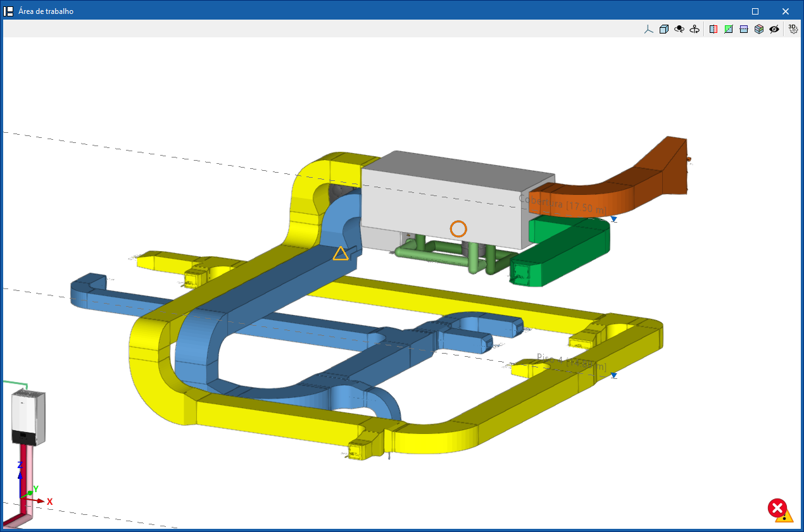Maximize the Área de trabalho window
804x532 pixels.
tap(755, 11)
